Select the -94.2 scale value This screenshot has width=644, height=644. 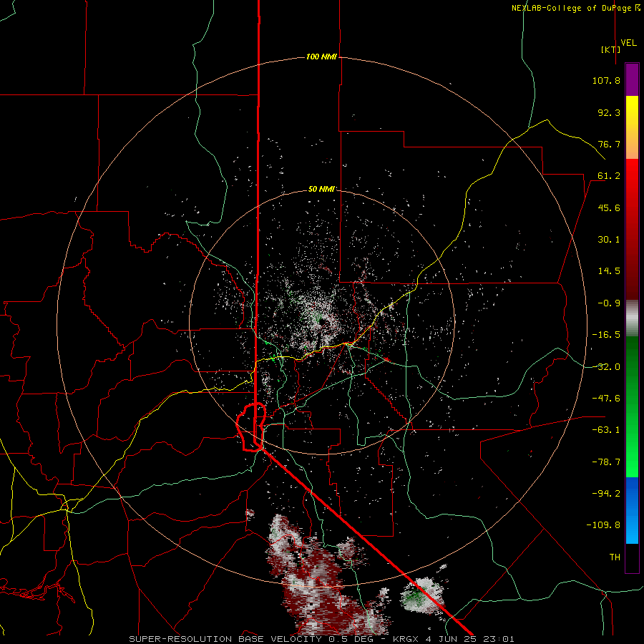point(606,494)
